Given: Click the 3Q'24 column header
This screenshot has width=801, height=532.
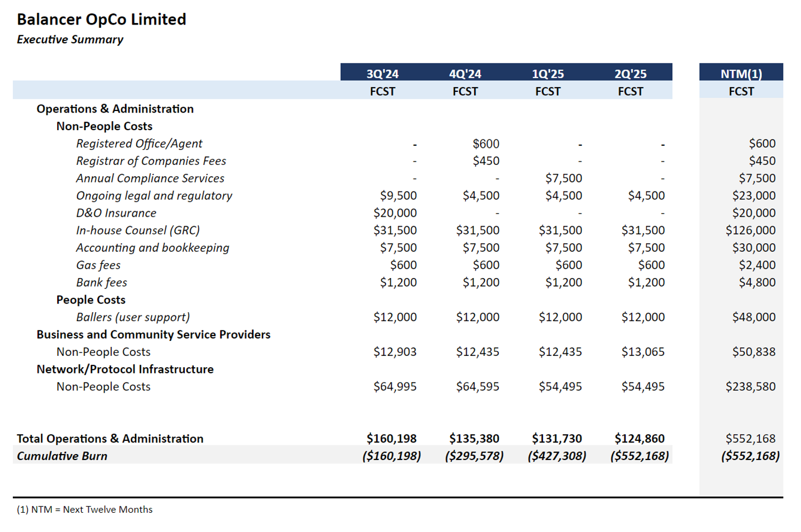Looking at the screenshot, I should click(382, 74).
